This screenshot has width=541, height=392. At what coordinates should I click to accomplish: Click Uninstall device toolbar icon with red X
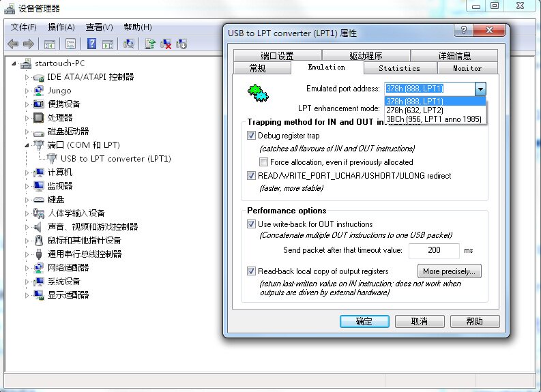tap(166, 44)
